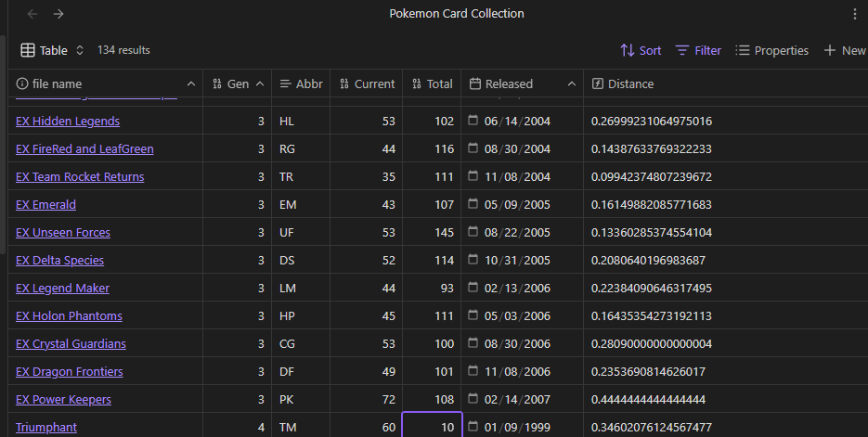
Task: Open the Properties list
Action: [x=771, y=50]
